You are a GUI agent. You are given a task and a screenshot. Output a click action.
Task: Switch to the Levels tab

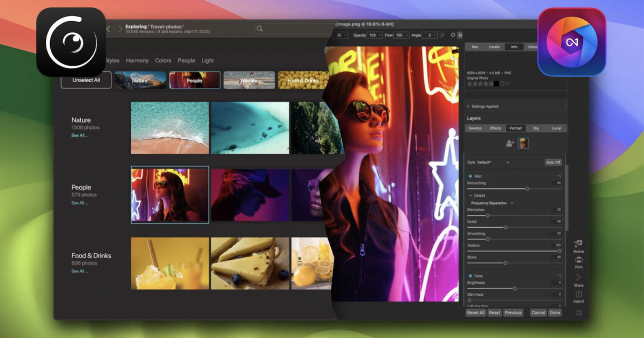click(494, 47)
